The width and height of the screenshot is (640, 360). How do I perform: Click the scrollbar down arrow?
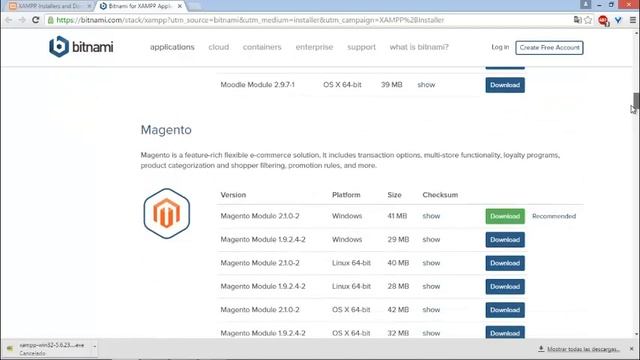click(636, 334)
